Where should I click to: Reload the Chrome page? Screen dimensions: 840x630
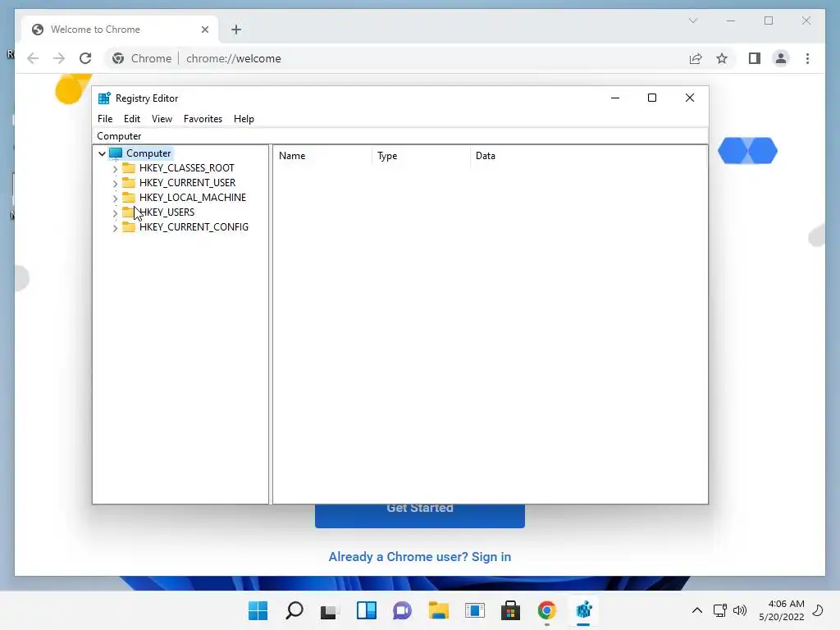(x=85, y=58)
